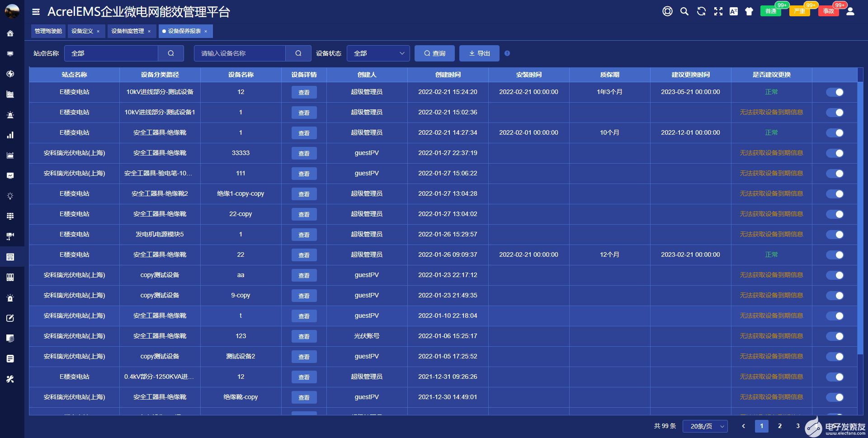Click the 请输入设备名称 input field

pyautogui.click(x=240, y=53)
